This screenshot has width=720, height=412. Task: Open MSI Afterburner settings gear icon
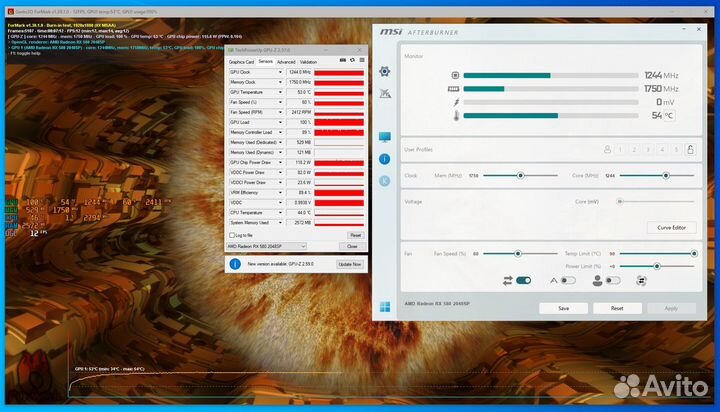[x=385, y=72]
